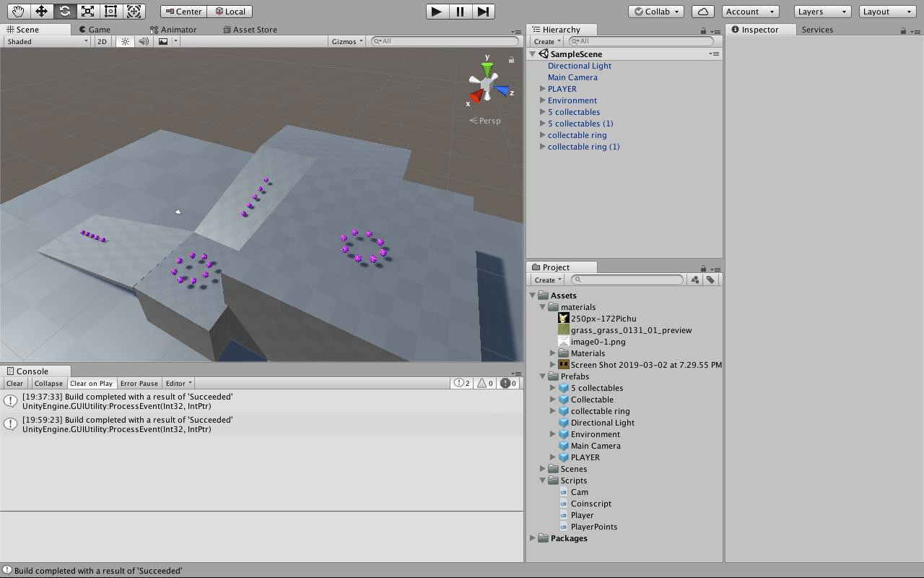Toggle scene audio speaker icon

(144, 41)
